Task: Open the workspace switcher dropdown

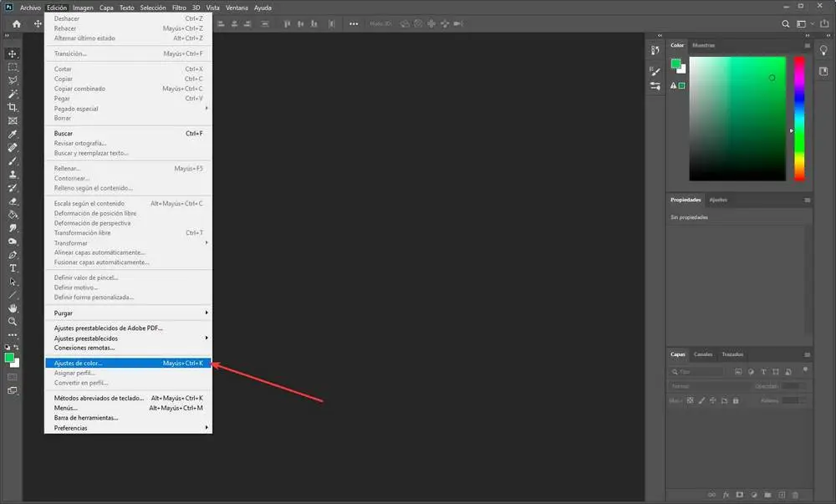Action: [x=804, y=24]
